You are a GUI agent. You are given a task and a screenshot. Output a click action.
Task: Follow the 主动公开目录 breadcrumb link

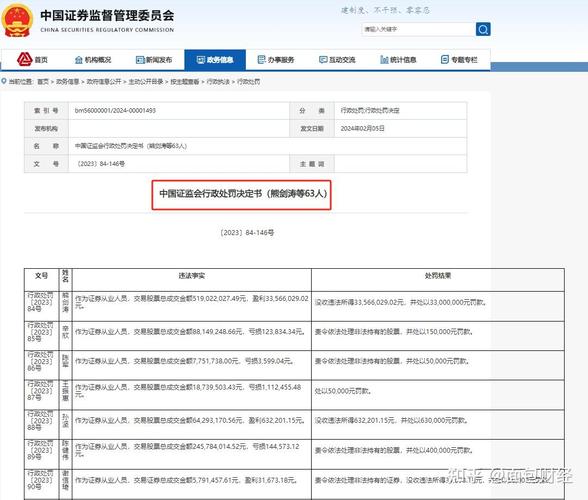click(146, 81)
